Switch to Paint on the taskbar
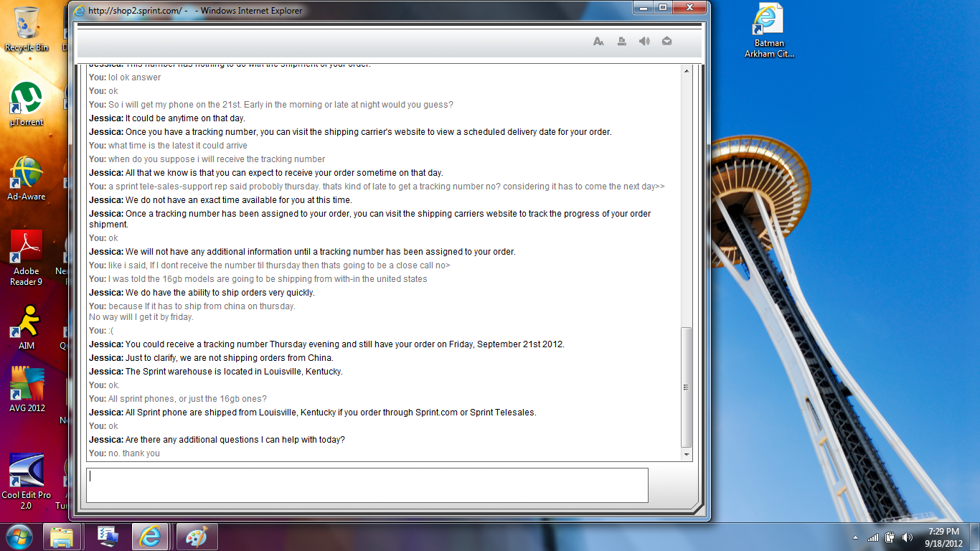Image resolution: width=980 pixels, height=551 pixels. 196,537
